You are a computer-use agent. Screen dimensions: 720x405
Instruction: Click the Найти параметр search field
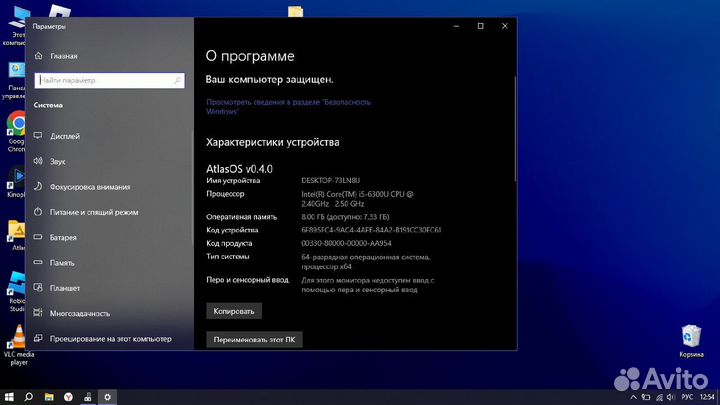click(x=109, y=80)
